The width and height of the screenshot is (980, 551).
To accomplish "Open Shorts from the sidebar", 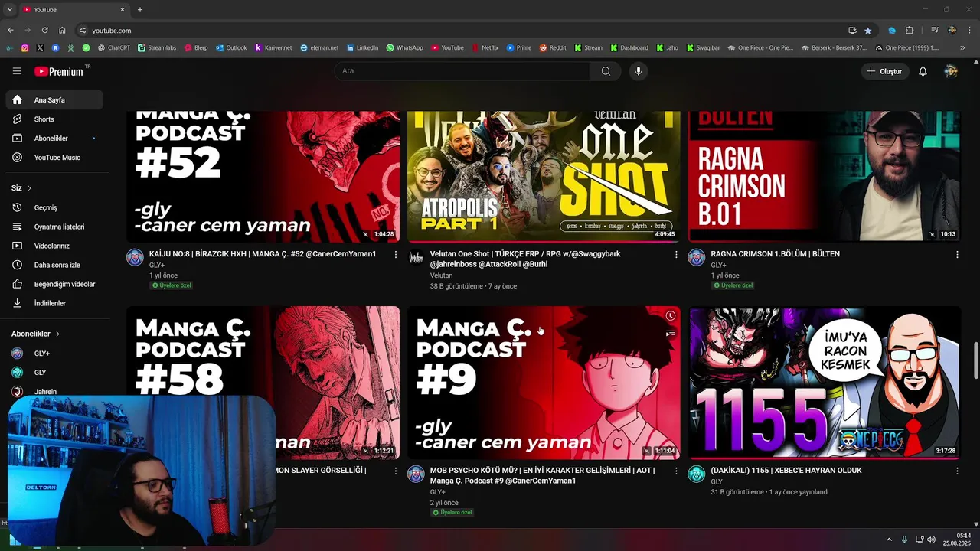I will [54, 119].
